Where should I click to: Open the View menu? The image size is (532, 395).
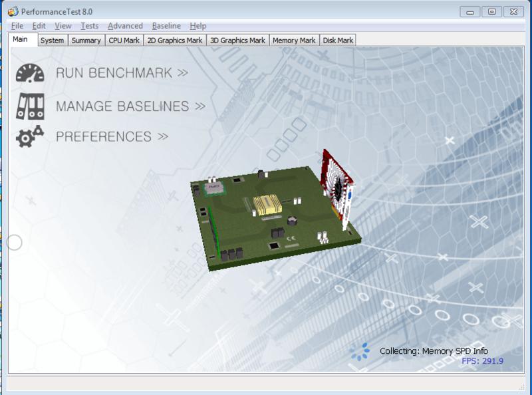(63, 26)
